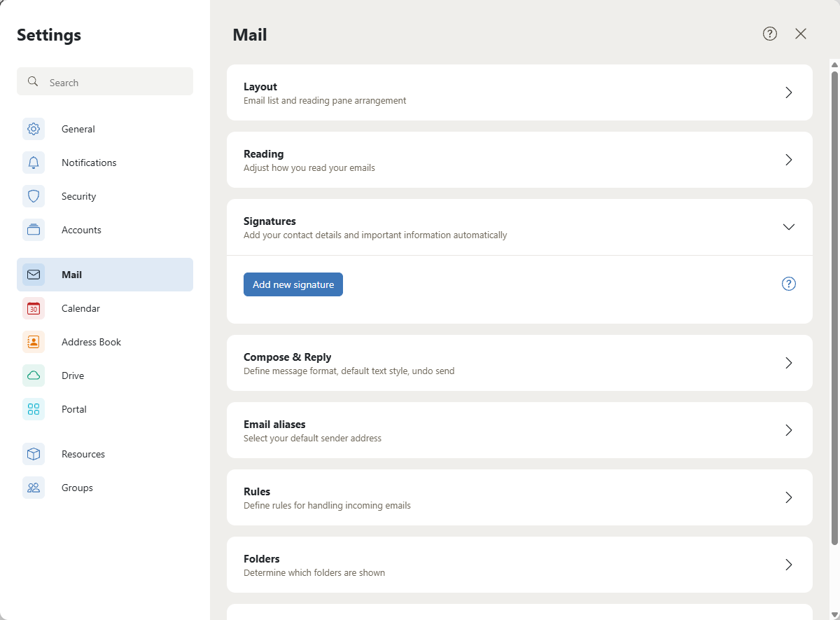Close the Settings dialog
Screen dimensions: 840x620
(801, 34)
